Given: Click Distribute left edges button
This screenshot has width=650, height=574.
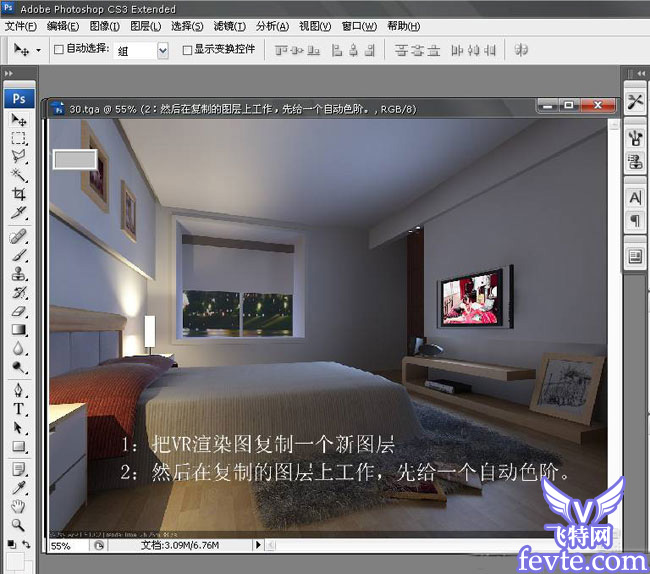Looking at the screenshot, I should [457, 51].
